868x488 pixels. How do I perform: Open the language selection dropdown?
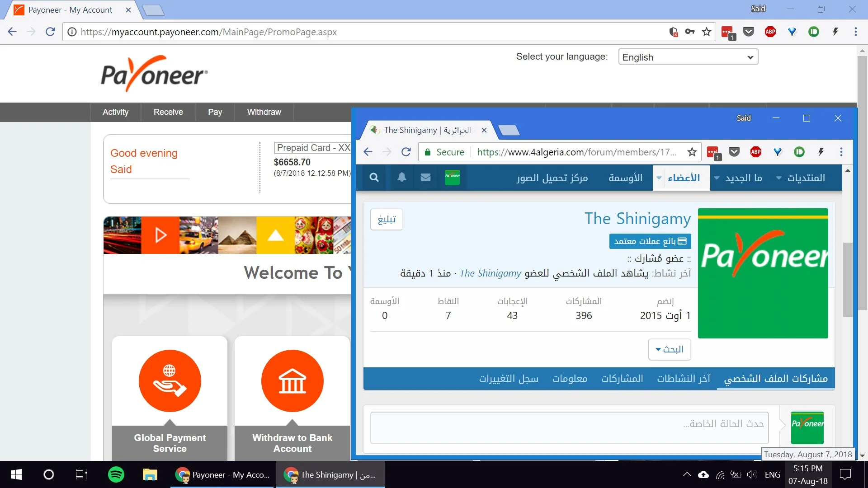click(x=688, y=57)
